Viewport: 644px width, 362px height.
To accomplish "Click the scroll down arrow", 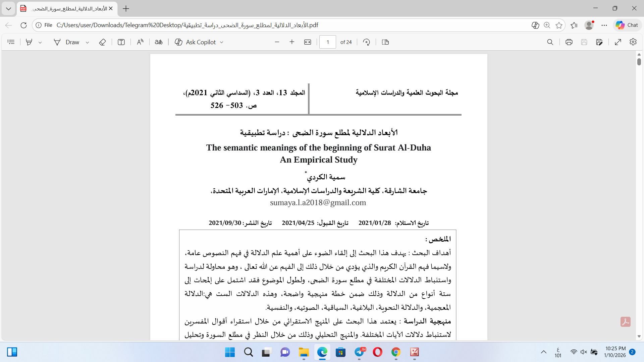I will tap(639, 336).
